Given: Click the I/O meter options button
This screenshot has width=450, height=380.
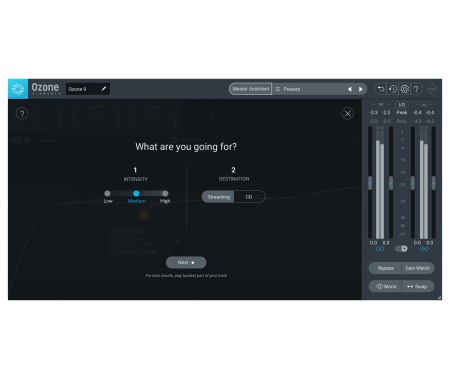Looking at the screenshot, I should tap(402, 105).
